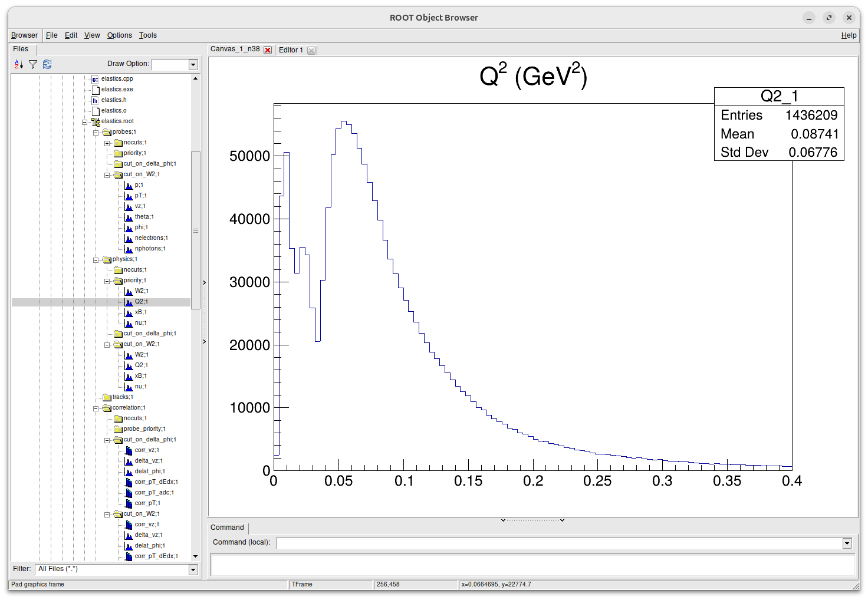Open the View menu
This screenshot has width=868, height=600.
(92, 35)
